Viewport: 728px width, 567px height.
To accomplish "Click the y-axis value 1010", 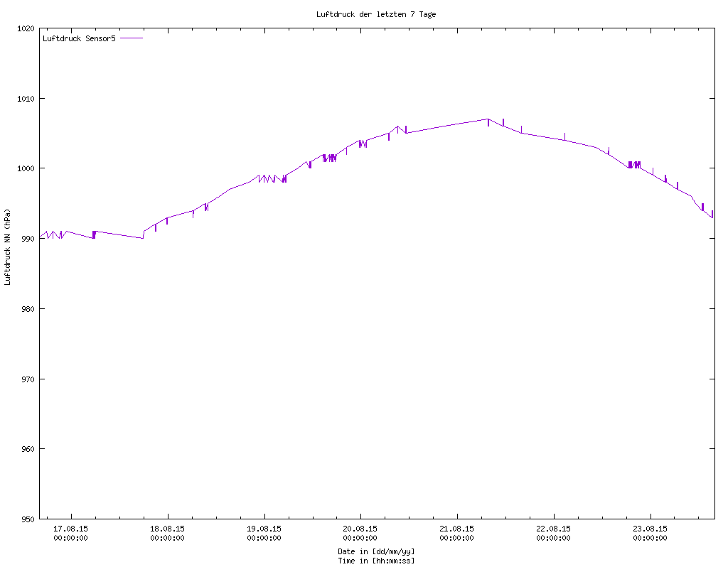I will coord(26,99).
